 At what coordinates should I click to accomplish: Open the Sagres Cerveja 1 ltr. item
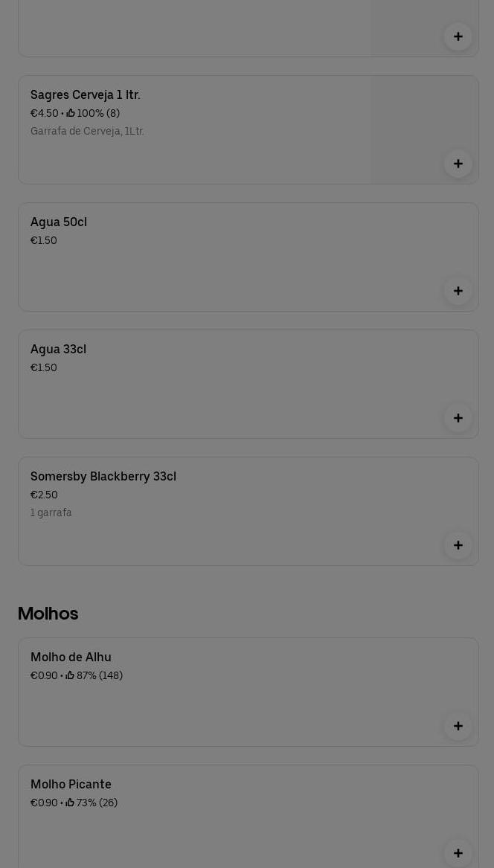(248, 129)
